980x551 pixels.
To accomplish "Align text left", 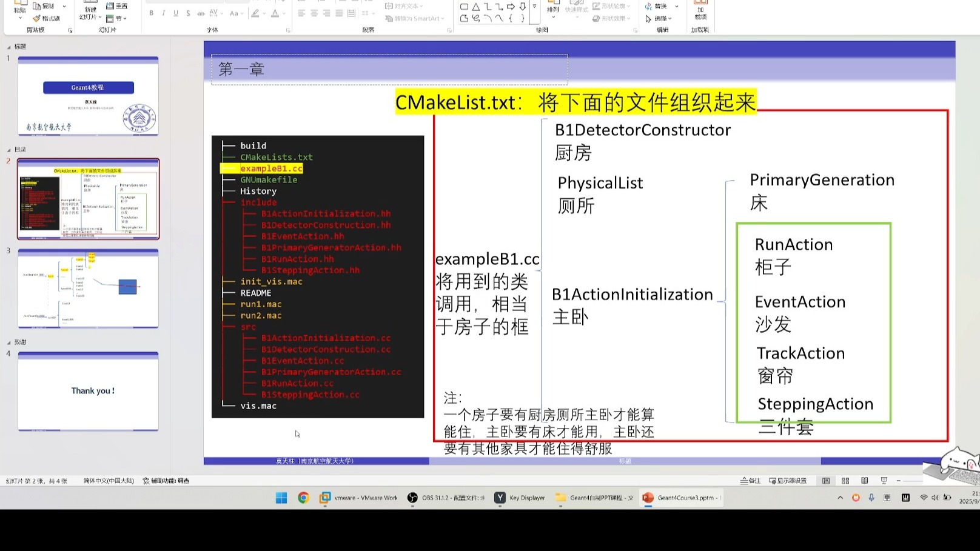I will 301,13.
